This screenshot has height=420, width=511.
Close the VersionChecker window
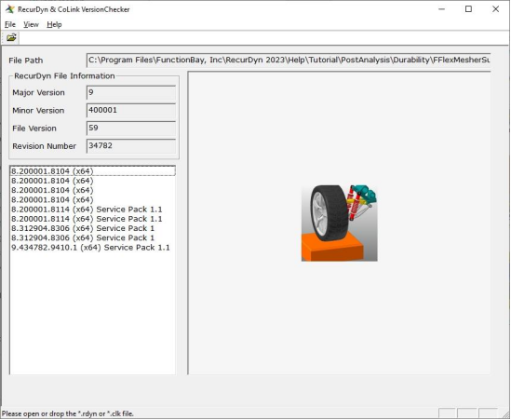pyautogui.click(x=495, y=9)
